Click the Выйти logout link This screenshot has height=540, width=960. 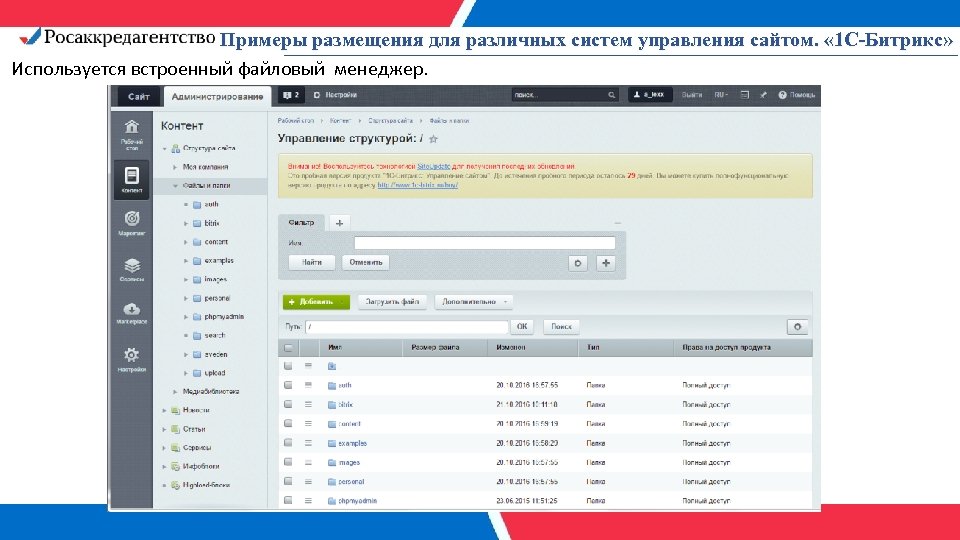(692, 95)
